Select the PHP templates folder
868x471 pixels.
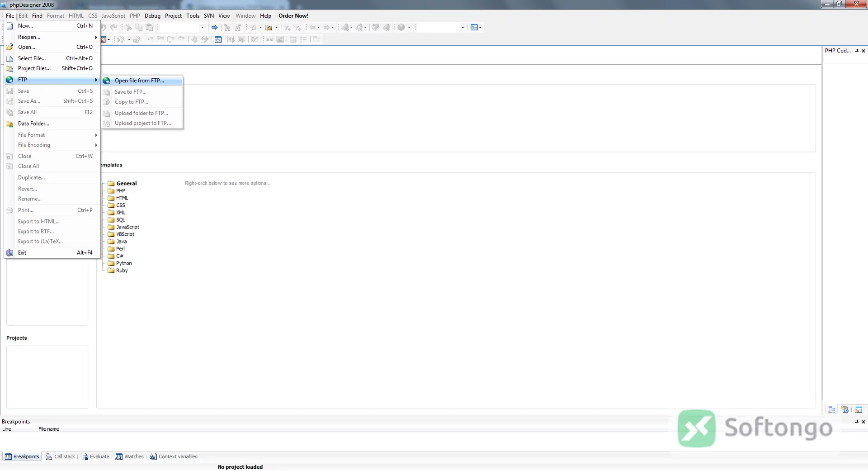coord(117,191)
